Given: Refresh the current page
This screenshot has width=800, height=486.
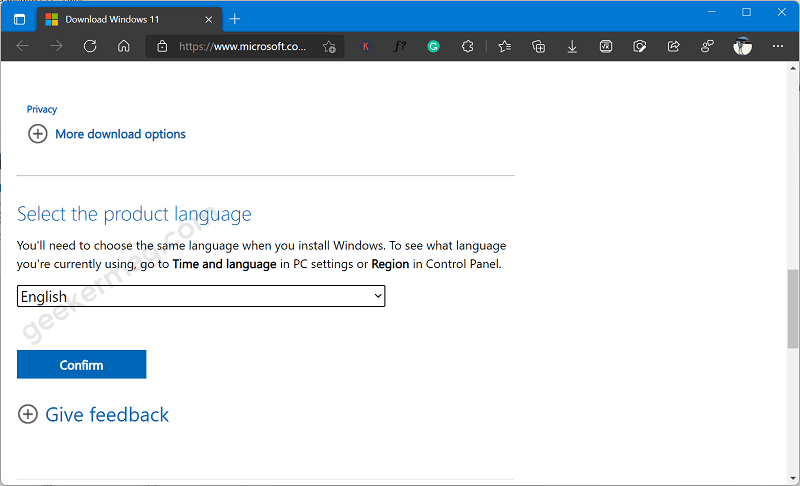Looking at the screenshot, I should (90, 46).
